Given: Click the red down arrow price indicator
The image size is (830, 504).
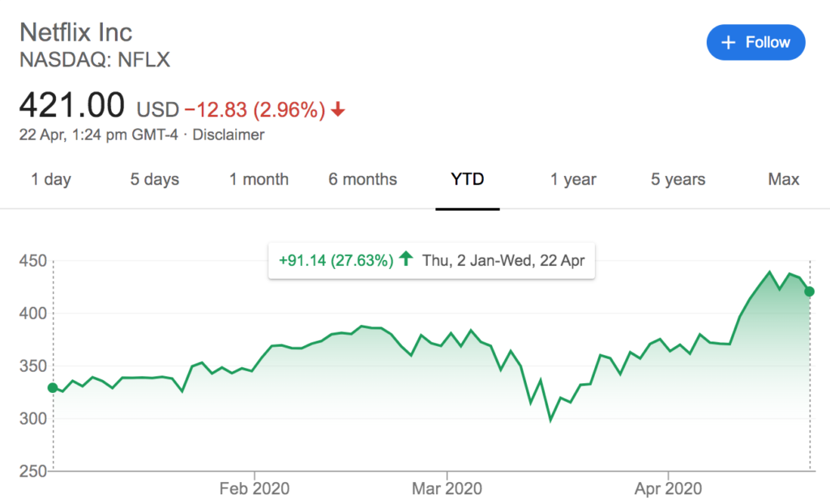Looking at the screenshot, I should 338,109.
